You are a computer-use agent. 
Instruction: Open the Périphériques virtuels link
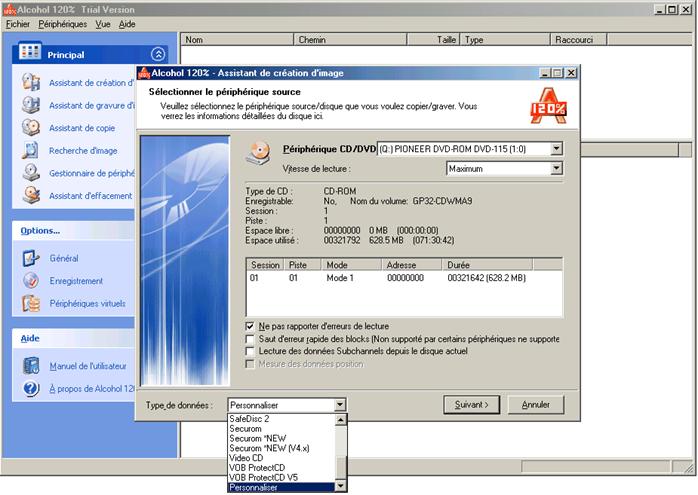click(87, 304)
